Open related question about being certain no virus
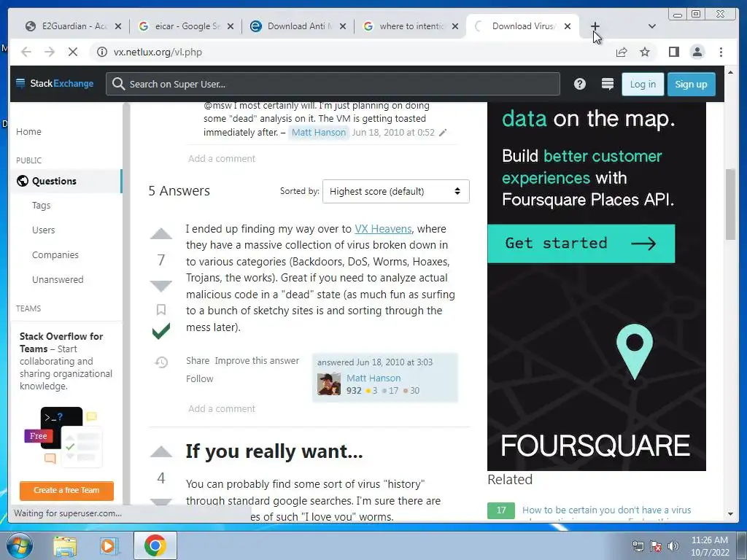 tap(606, 510)
